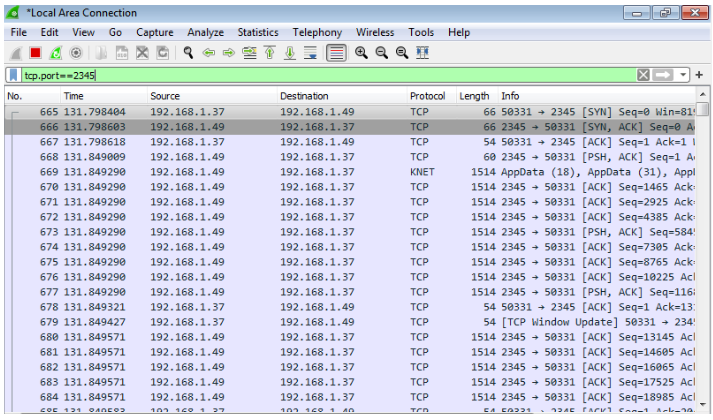The height and width of the screenshot is (420, 713).
Task: Jump to the first packet icon
Action: (x=270, y=53)
